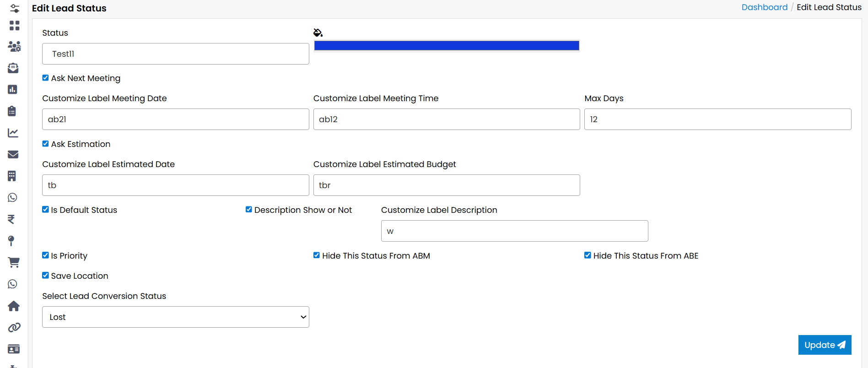Click the paint bucket fill icon
The height and width of the screenshot is (368, 868).
(x=318, y=32)
